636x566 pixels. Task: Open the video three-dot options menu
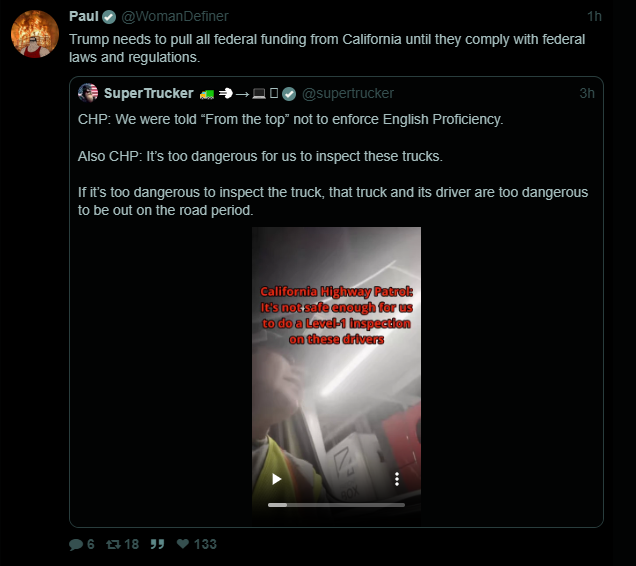pos(397,479)
